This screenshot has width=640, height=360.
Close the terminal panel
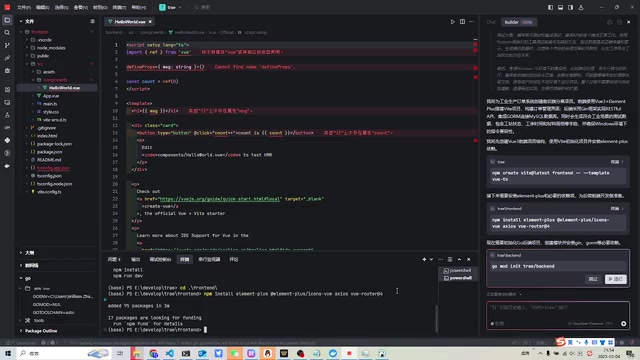tap(469, 259)
